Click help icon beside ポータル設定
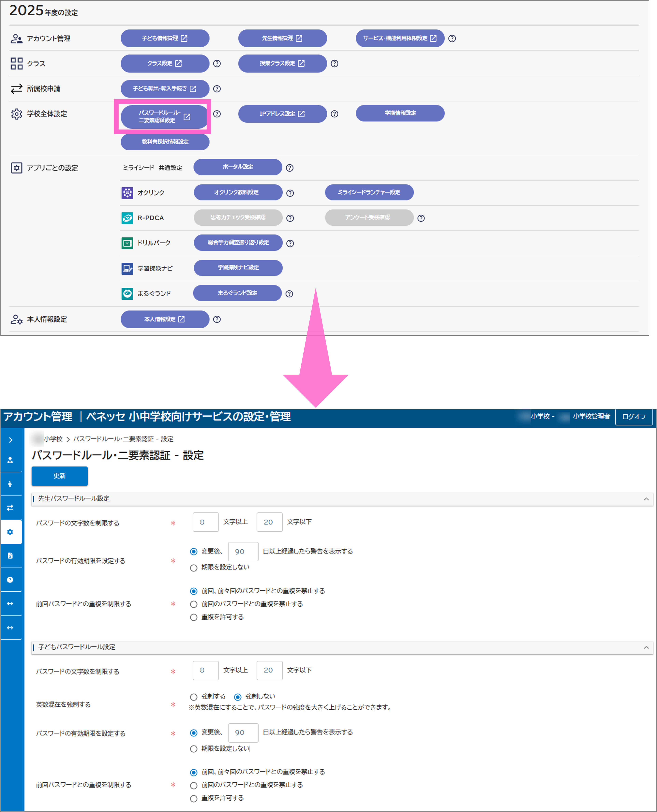 [290, 168]
